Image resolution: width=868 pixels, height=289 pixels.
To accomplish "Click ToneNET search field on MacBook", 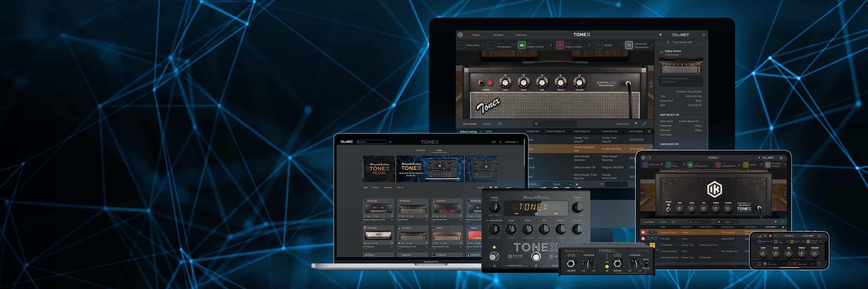I will (x=371, y=142).
